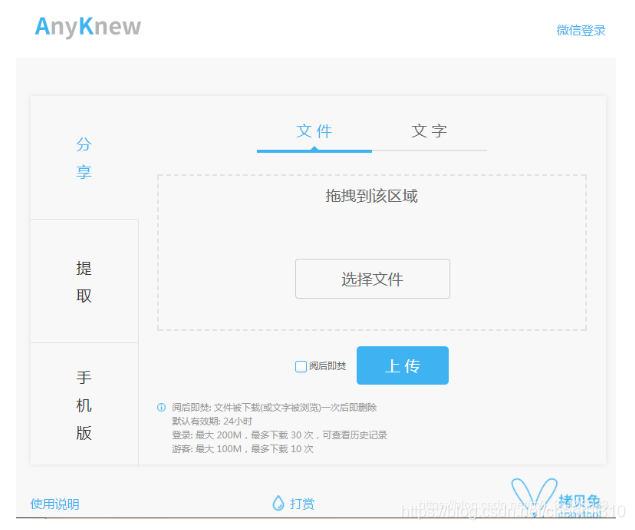Click the AnyKnew logo
The image size is (635, 530).
88,27
